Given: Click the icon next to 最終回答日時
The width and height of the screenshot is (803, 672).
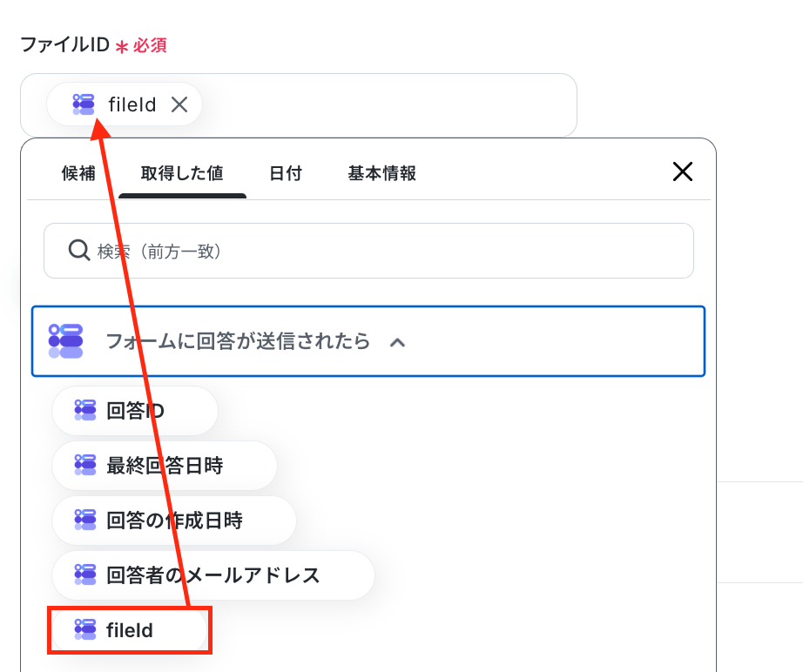Looking at the screenshot, I should [85, 465].
